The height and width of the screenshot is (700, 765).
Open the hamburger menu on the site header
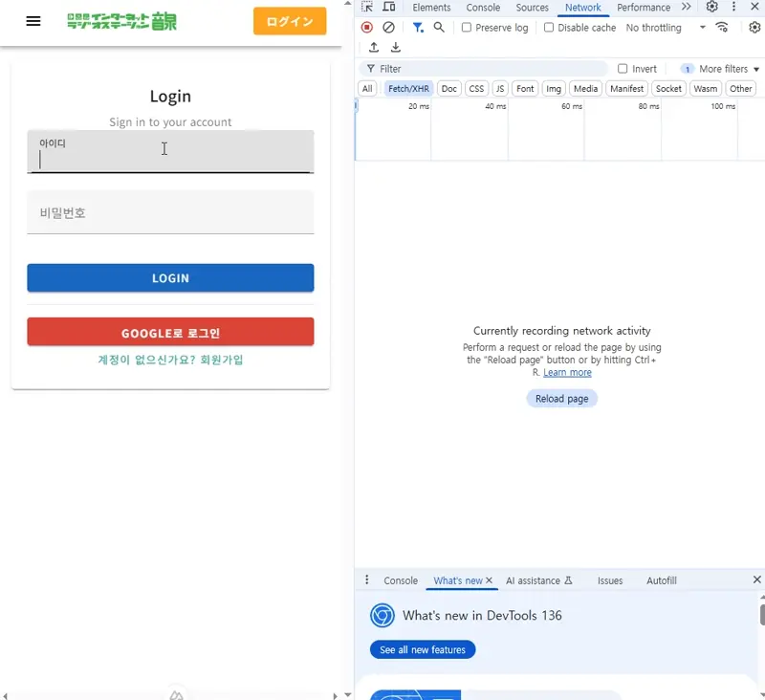tap(33, 21)
